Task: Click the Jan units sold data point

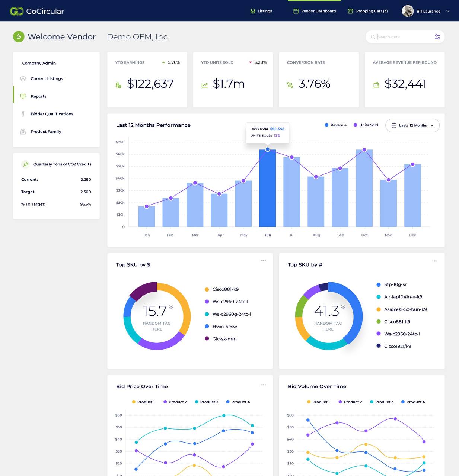Action: (147, 206)
